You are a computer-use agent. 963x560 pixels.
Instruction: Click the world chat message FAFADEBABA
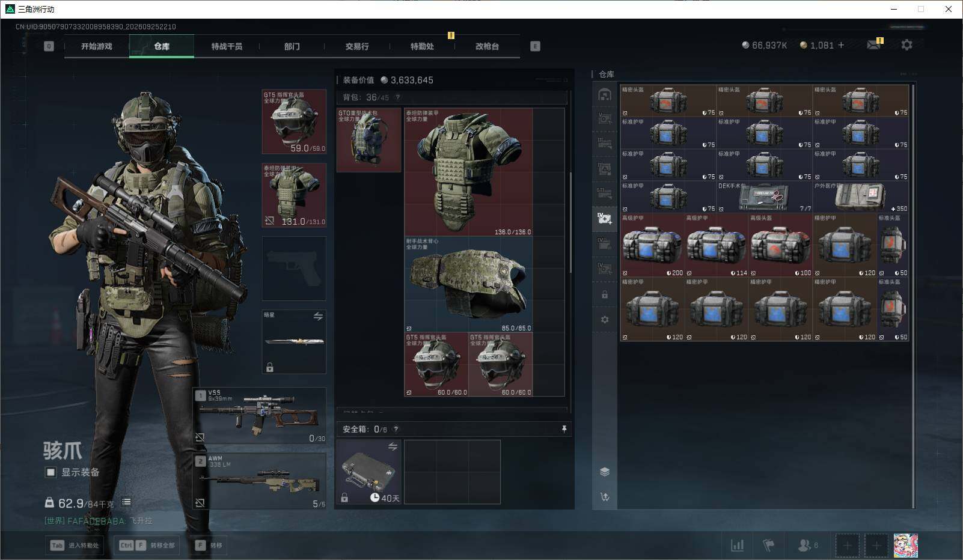[x=99, y=521]
